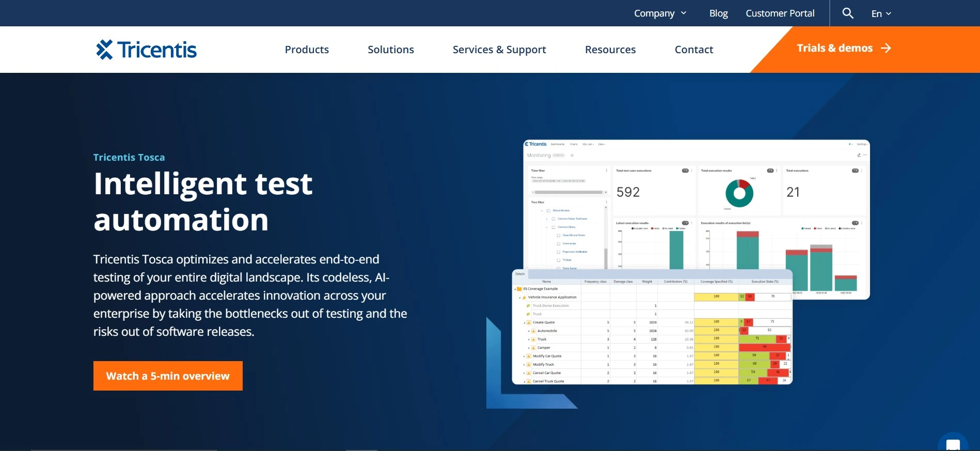Click Modify Truck row
This screenshot has width=980, height=451.
point(652,364)
